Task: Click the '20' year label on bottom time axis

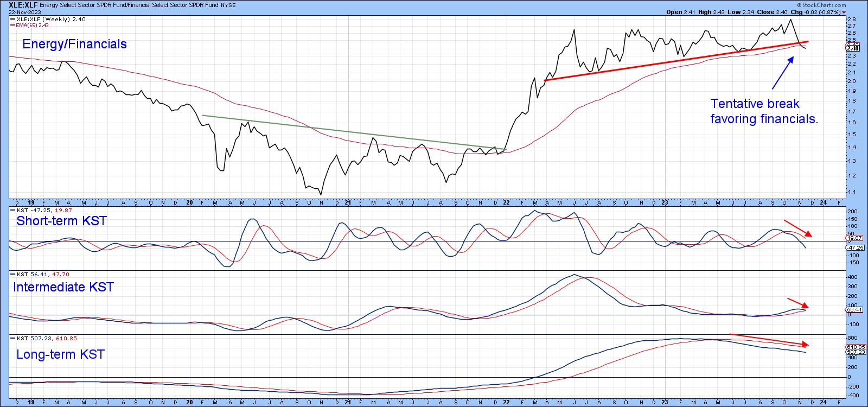Action: (190, 403)
